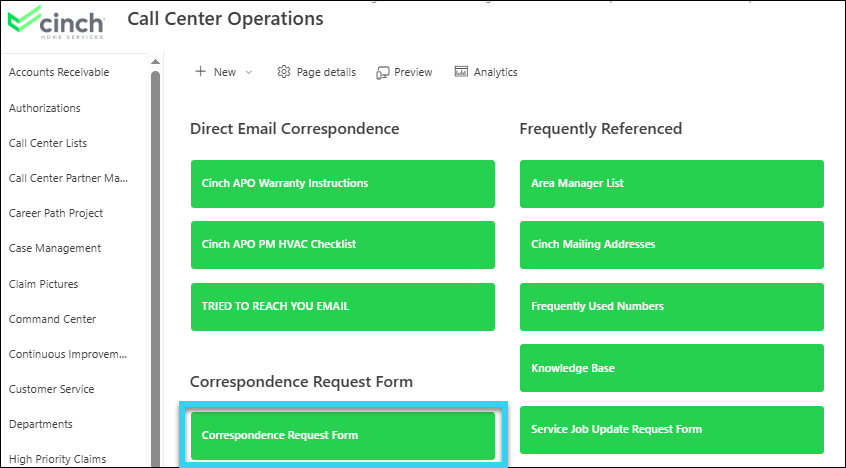The height and width of the screenshot is (468, 846).
Task: Open Cinch Mailing Addresses
Action: pyautogui.click(x=672, y=245)
